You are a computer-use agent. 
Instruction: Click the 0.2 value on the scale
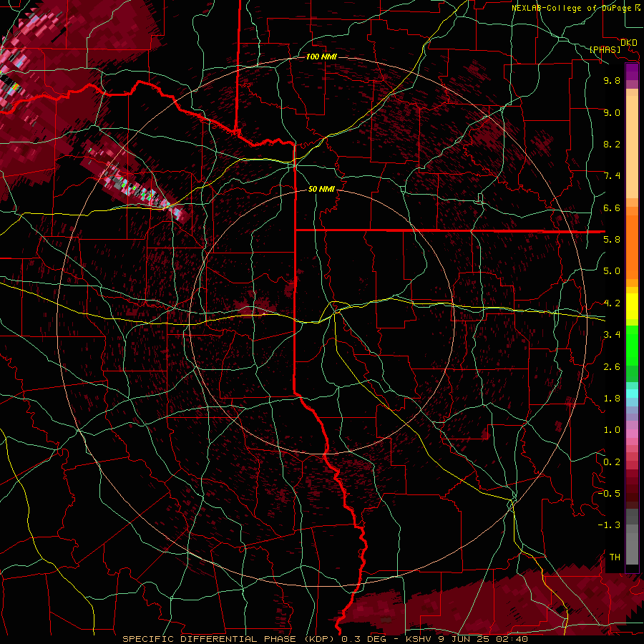(612, 462)
